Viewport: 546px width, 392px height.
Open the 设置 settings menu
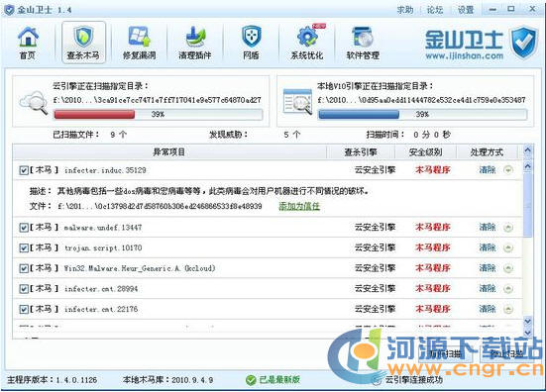click(466, 10)
